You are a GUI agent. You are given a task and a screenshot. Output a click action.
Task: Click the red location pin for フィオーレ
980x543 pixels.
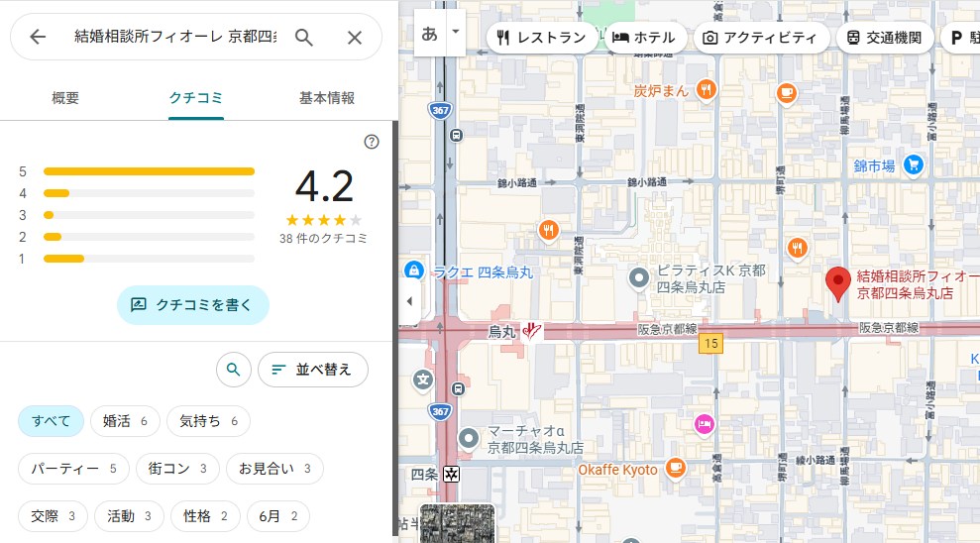[x=838, y=283]
